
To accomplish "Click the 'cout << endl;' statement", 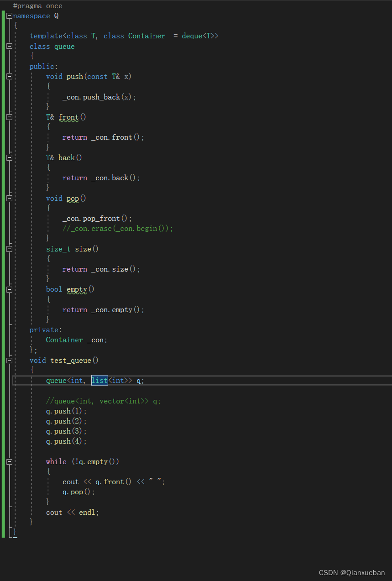I will point(72,512).
